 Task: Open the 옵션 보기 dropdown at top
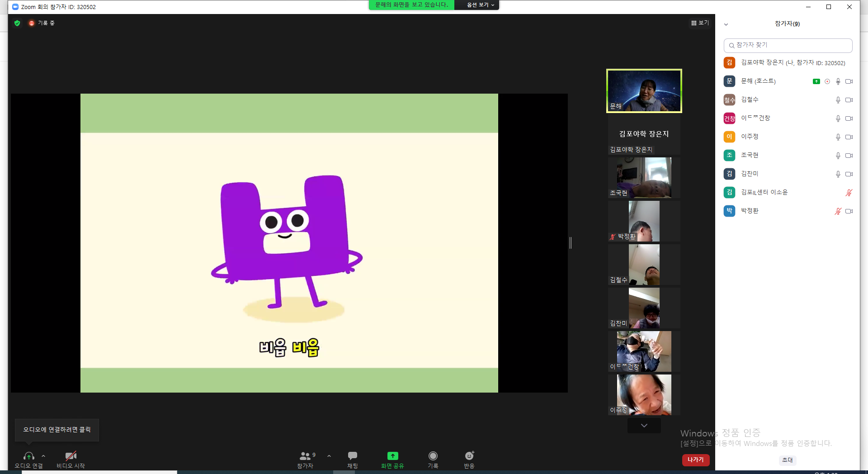[x=480, y=5]
